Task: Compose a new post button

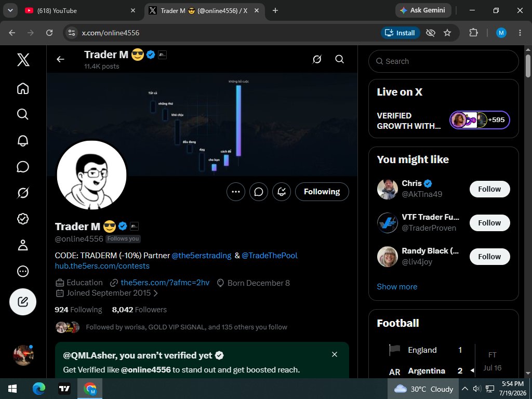Action: tap(23, 302)
